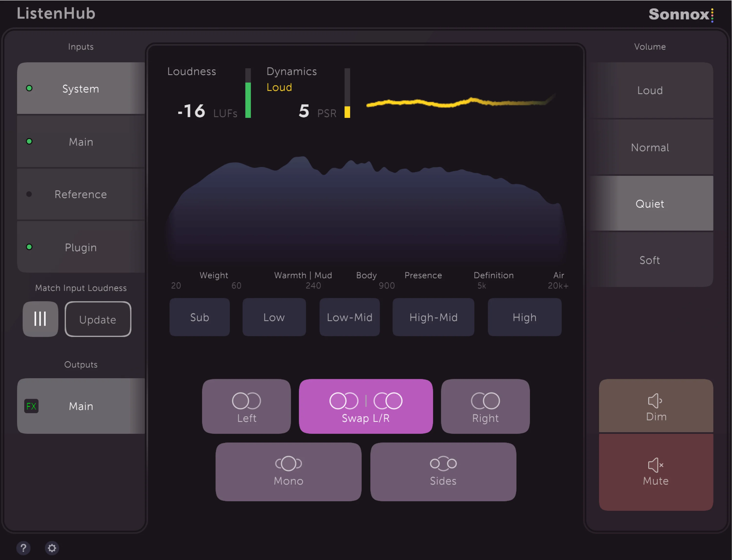Solo the High-Mid frequency band
Image resolution: width=732 pixels, height=560 pixels.
tap(433, 317)
